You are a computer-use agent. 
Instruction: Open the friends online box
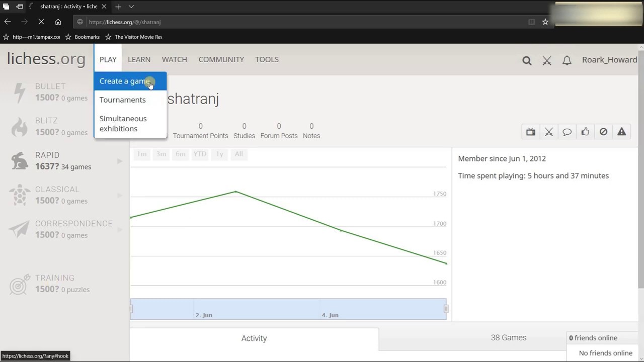pos(603,338)
